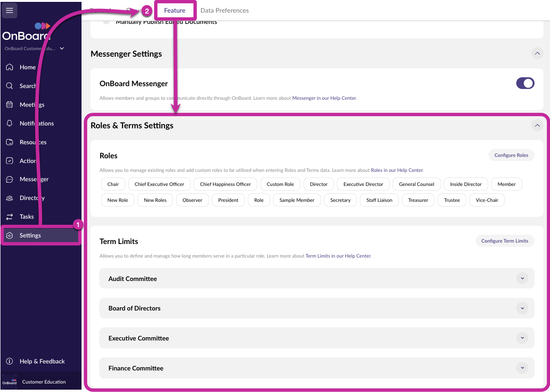Collapse the Roles & Terms Settings section
The height and width of the screenshot is (392, 550).
pyautogui.click(x=537, y=126)
